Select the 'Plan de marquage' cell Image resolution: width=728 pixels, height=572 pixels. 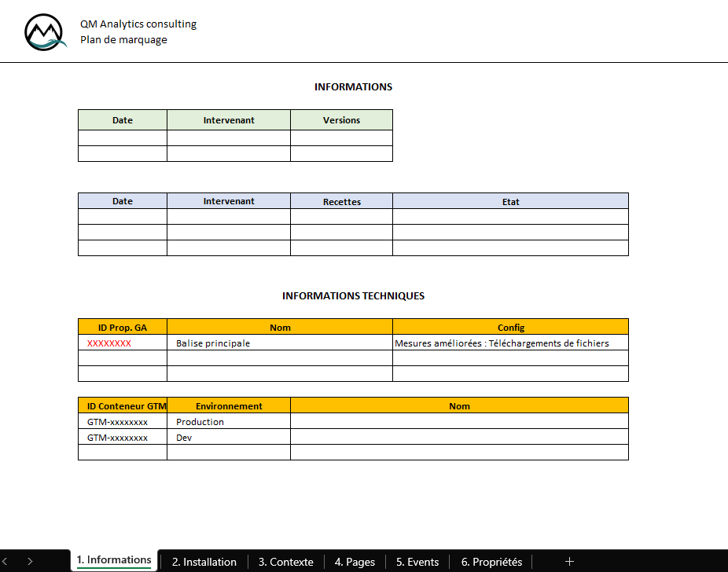tap(123, 40)
